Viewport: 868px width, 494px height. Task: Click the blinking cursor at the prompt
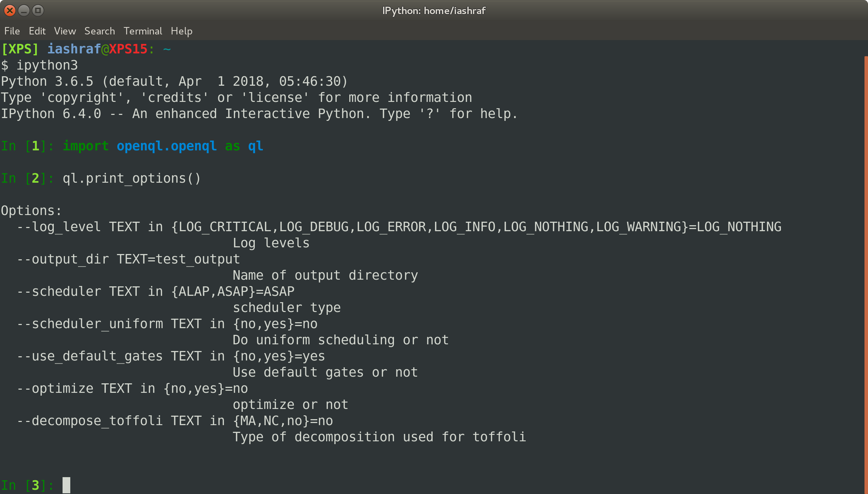pos(67,485)
